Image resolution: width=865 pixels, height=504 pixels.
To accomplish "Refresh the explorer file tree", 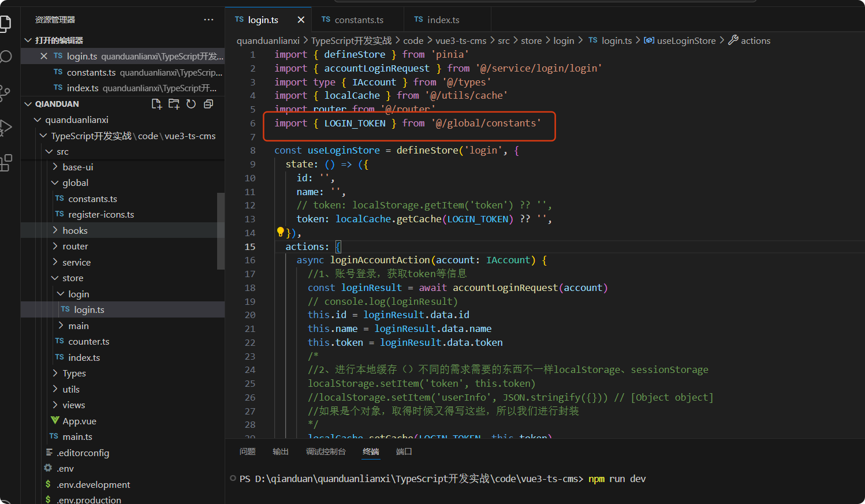I will [x=191, y=104].
